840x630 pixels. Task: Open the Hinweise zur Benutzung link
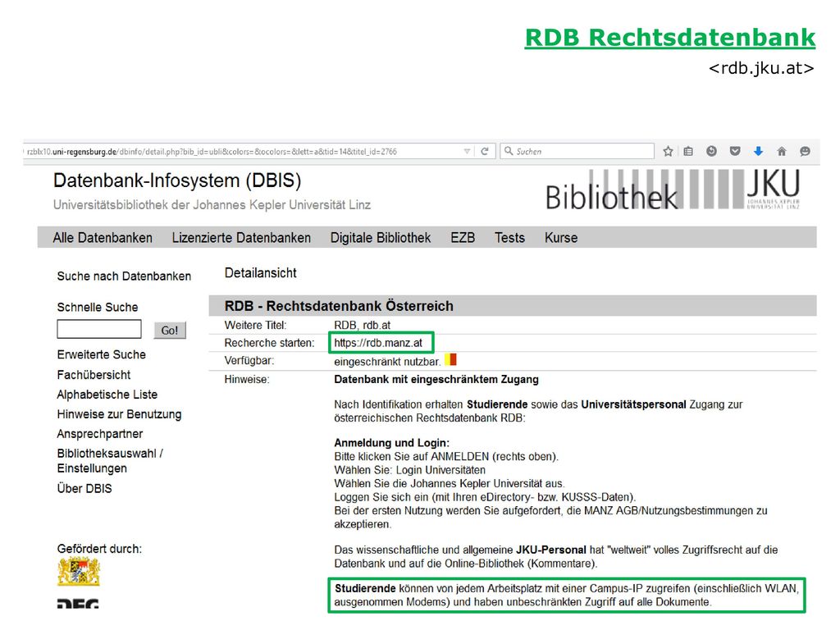coord(119,414)
